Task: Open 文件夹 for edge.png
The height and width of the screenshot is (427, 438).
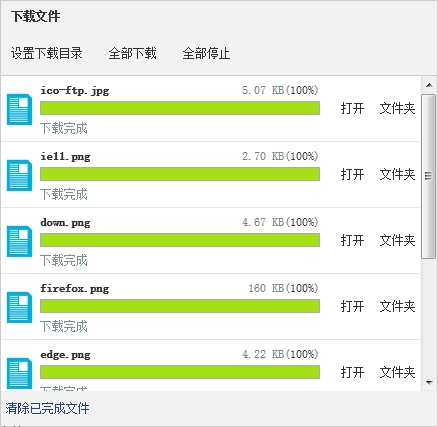Action: [x=397, y=372]
